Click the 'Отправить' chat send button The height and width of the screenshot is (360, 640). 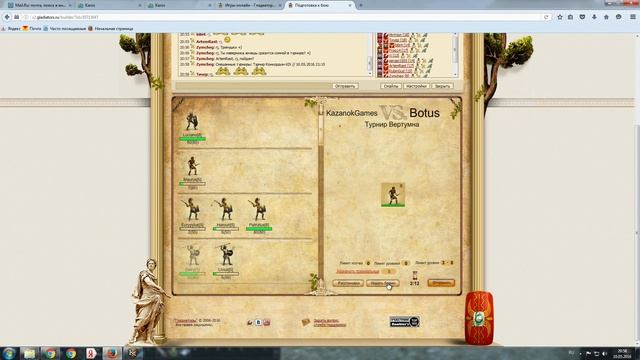tap(345, 86)
